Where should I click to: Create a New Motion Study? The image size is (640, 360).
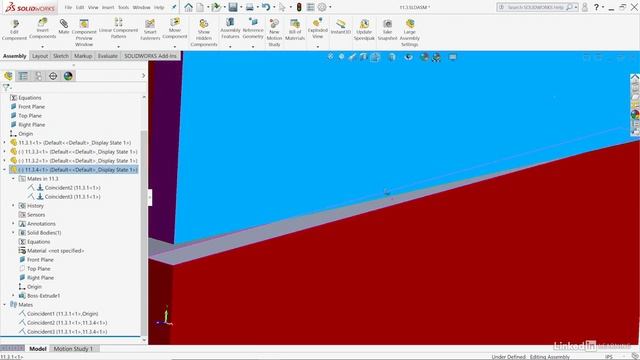pos(274,33)
